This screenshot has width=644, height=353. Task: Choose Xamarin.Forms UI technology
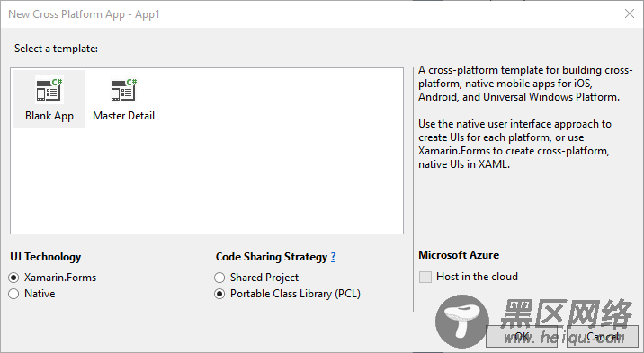click(13, 278)
